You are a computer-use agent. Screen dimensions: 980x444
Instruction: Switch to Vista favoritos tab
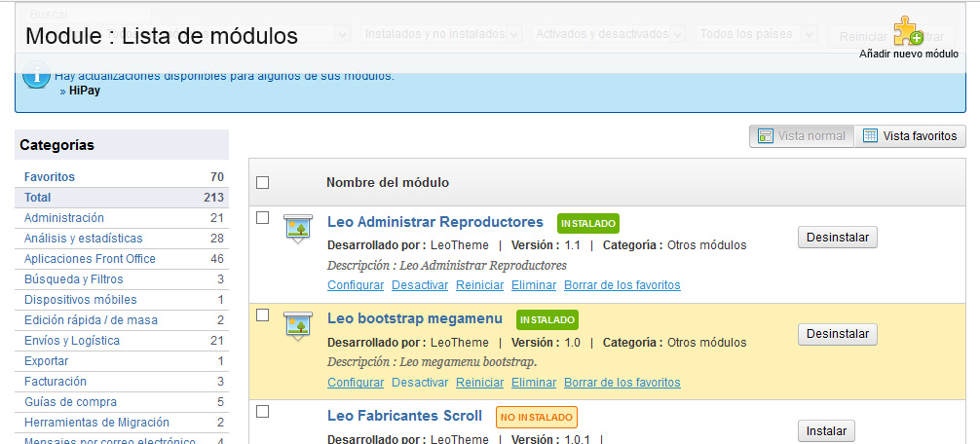coord(911,136)
